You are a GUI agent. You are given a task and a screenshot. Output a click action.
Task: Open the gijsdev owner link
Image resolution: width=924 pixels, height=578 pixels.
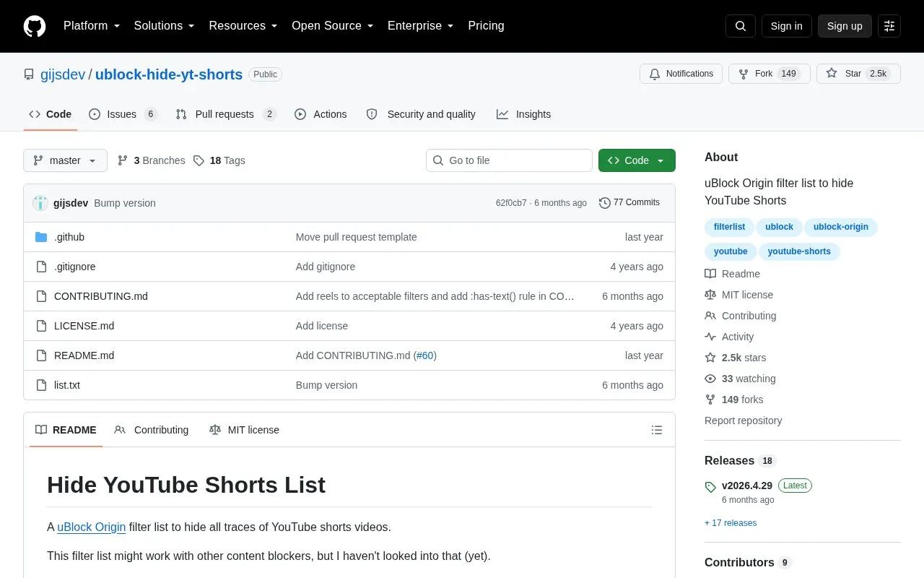pos(63,74)
